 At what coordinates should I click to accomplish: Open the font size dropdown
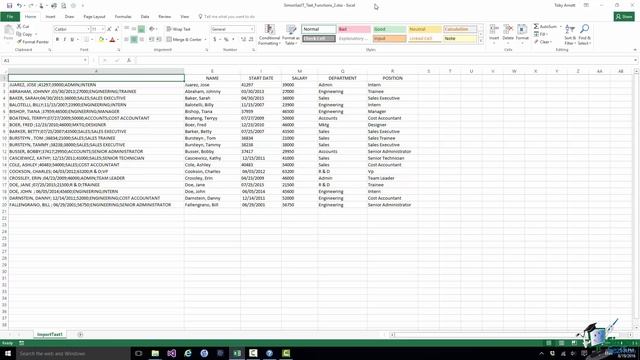click(x=103, y=29)
